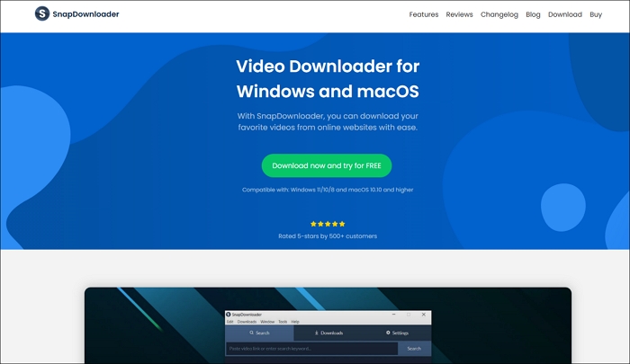Click 'Rated 5-stars by 500+ customers' text
This screenshot has width=630, height=364.
(328, 236)
